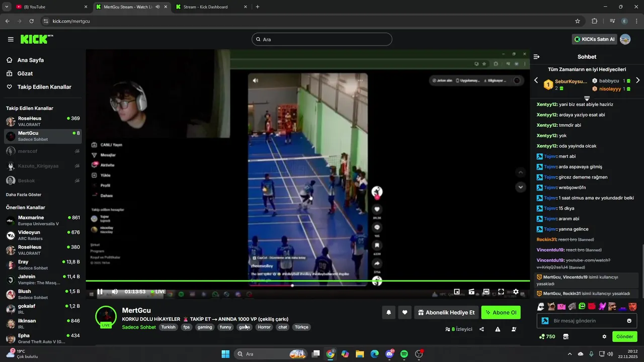Open RoseHeus followed channel
The height and width of the screenshot is (362, 644).
coord(43,121)
